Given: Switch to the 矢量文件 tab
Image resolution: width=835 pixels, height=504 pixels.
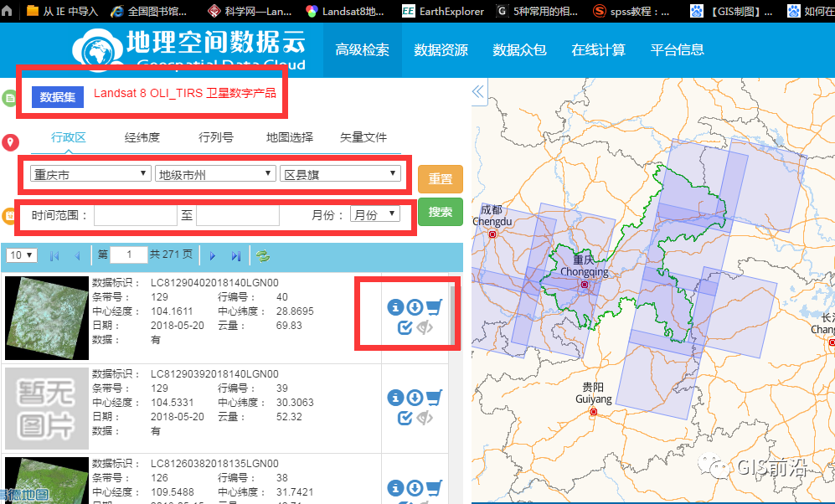Looking at the screenshot, I should [x=363, y=137].
